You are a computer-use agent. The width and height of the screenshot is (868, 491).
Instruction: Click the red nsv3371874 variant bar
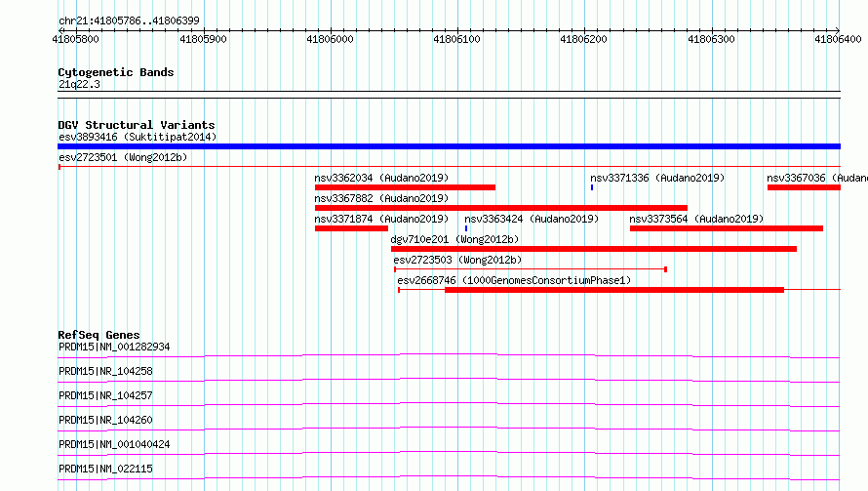(351, 228)
